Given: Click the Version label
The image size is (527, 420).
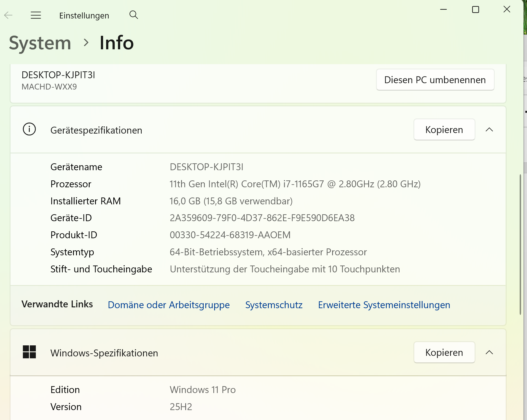Looking at the screenshot, I should [x=66, y=407].
